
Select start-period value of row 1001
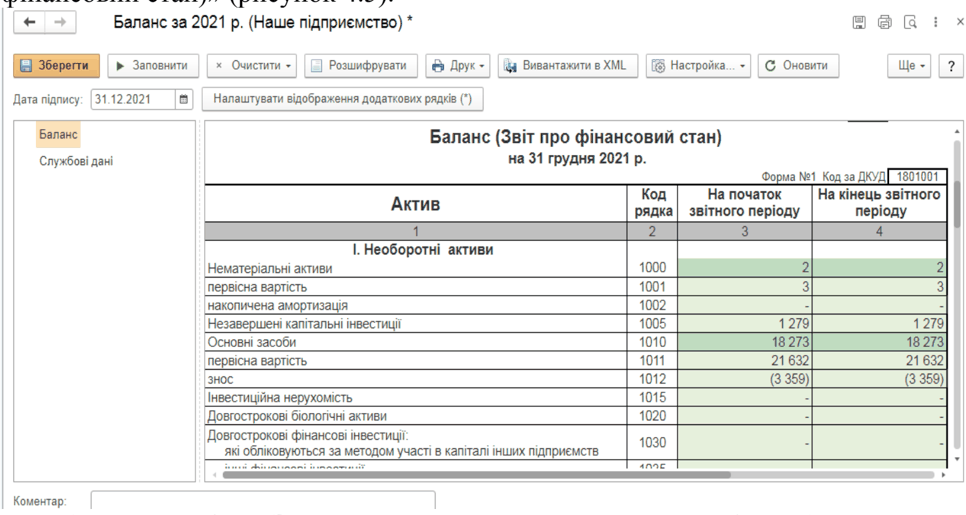click(745, 287)
